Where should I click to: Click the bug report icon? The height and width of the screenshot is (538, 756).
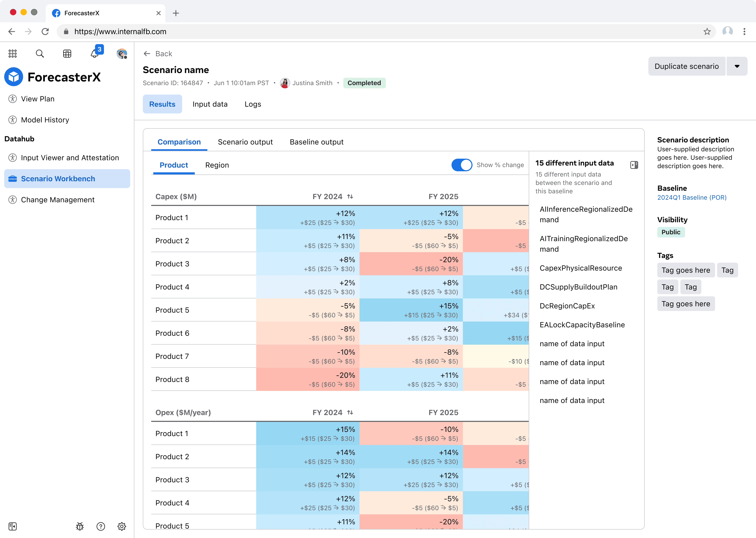point(80,526)
